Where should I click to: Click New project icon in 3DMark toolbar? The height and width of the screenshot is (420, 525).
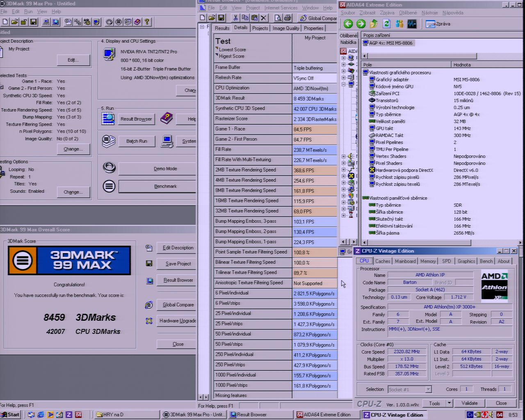click(x=5, y=22)
